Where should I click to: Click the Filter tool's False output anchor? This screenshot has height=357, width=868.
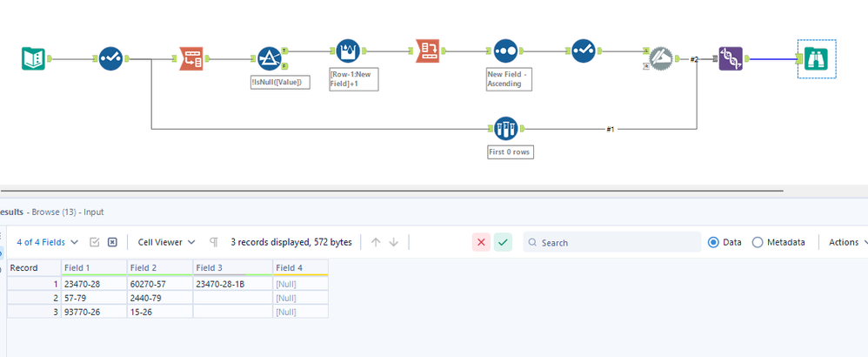pyautogui.click(x=284, y=66)
